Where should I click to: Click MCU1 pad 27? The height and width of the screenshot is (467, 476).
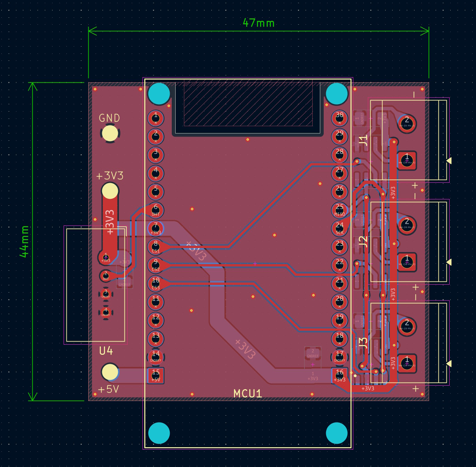pyautogui.click(x=340, y=173)
